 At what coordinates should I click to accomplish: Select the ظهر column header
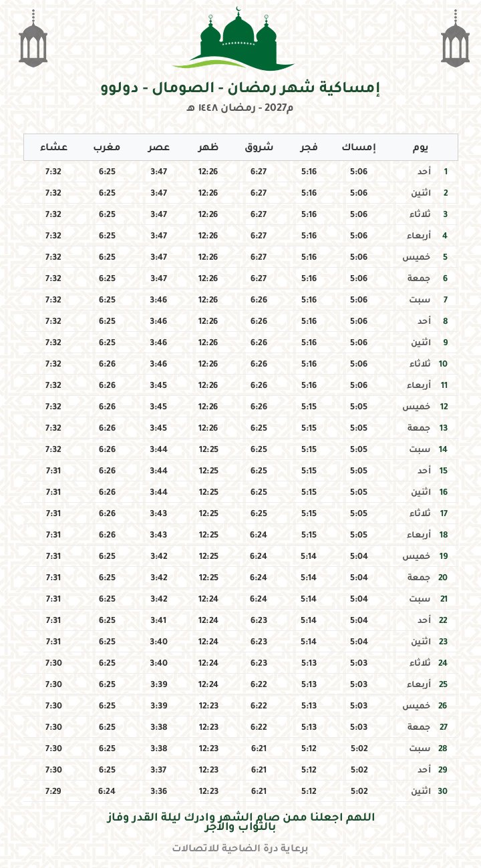[x=208, y=147]
